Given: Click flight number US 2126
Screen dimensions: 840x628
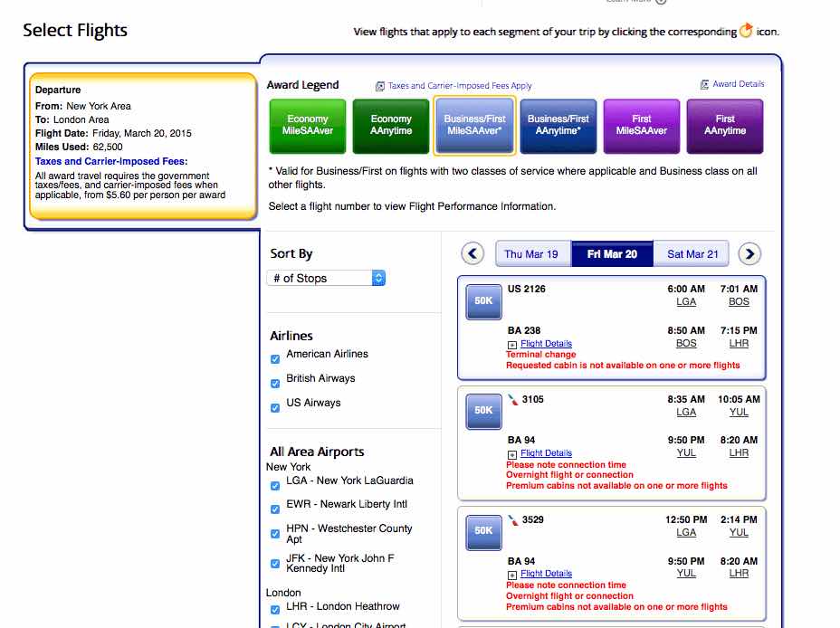Looking at the screenshot, I should tap(527, 289).
